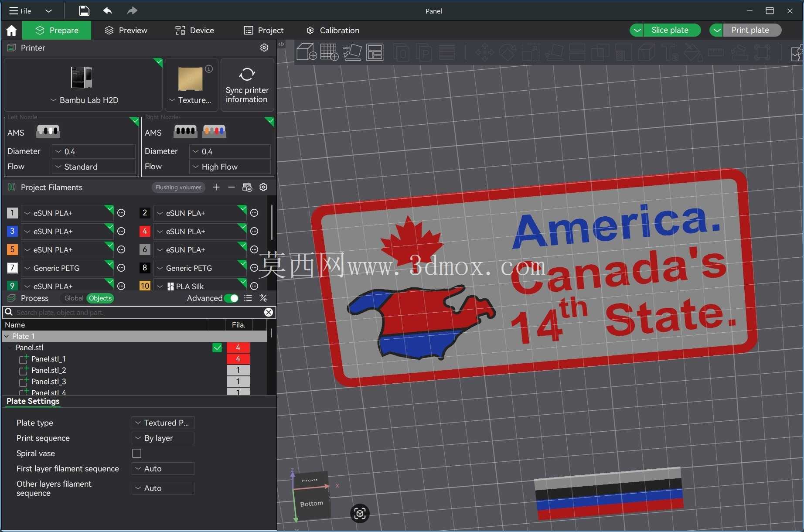Image resolution: width=804 pixels, height=532 pixels.
Task: Switch to the Prepare tab
Action: click(57, 31)
